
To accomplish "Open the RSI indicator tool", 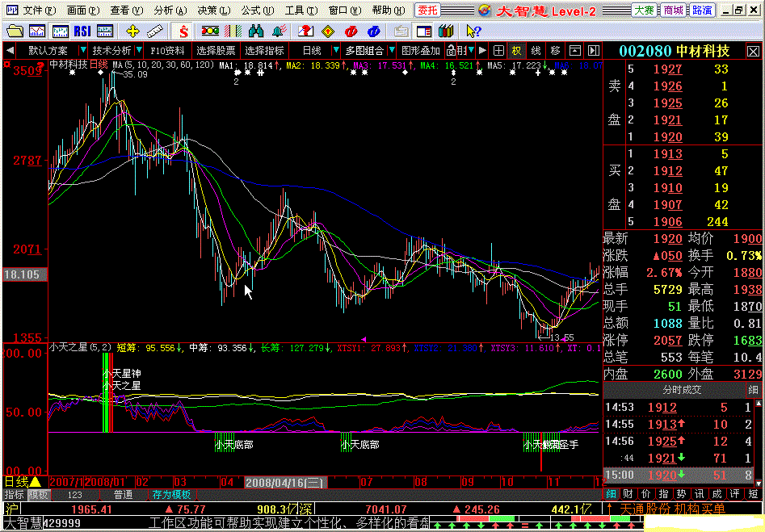I will point(82,31).
